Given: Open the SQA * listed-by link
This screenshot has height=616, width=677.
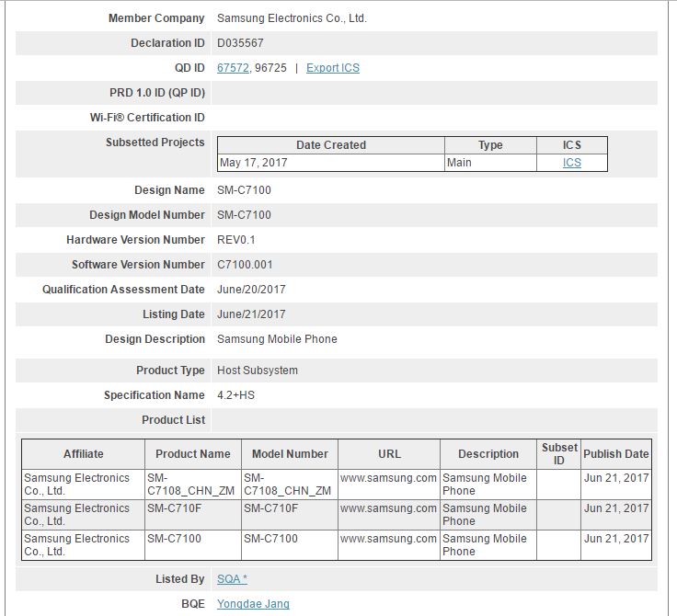Looking at the screenshot, I should coord(232,579).
